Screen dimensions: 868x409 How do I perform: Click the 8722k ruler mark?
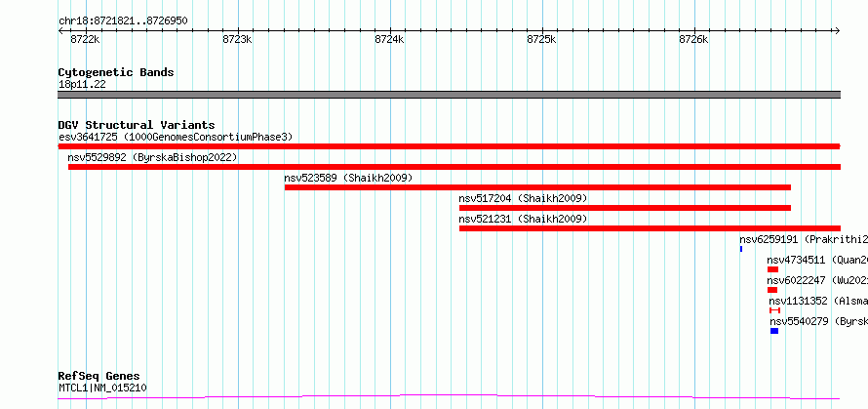pos(85,39)
